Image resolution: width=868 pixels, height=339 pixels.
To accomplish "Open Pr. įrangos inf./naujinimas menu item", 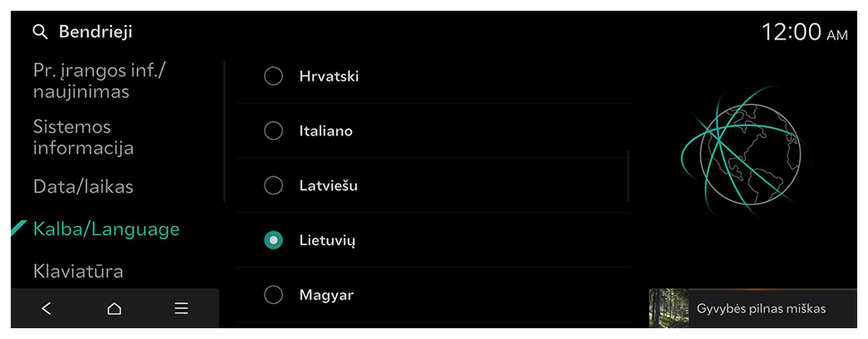I will click(x=100, y=81).
